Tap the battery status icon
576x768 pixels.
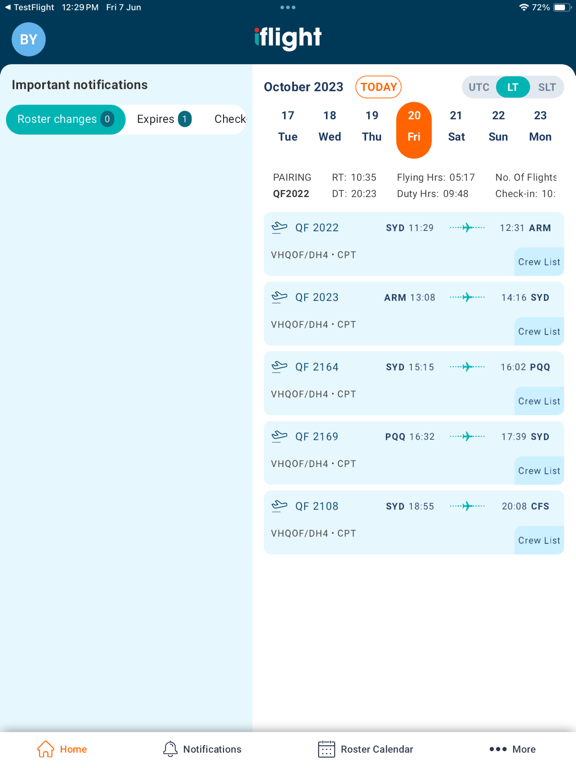562,7
